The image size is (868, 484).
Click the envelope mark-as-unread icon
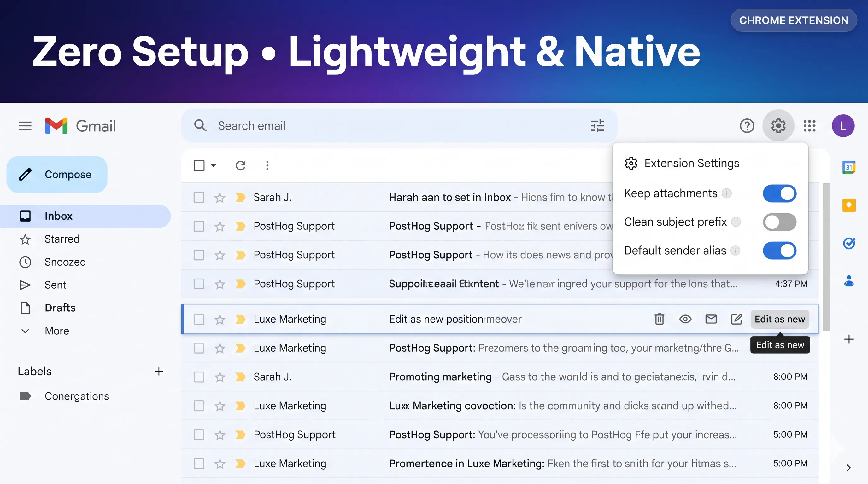[711, 319]
